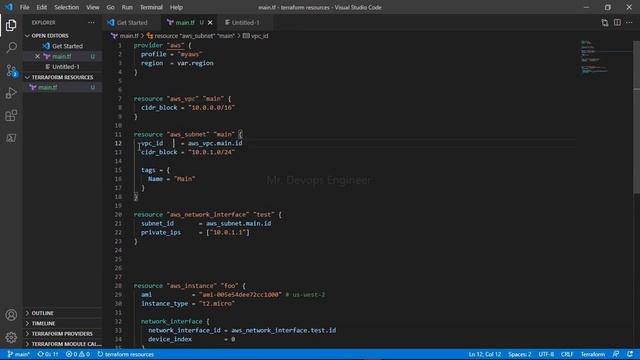Open the Go menu

(111, 7)
